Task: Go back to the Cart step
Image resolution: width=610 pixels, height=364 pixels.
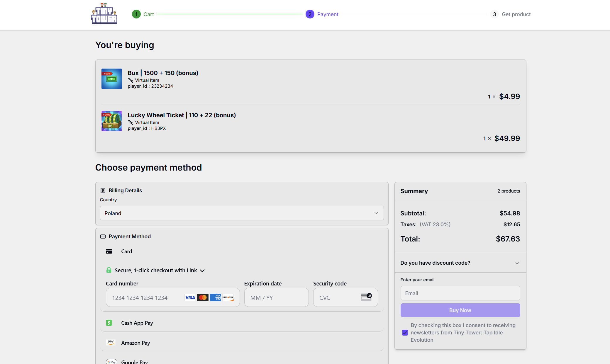Action: (x=149, y=14)
